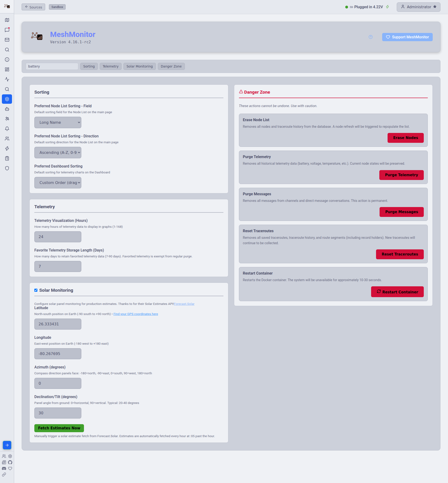Screen dimensions: 448x483
Task: Click the red Purge Telemetry button
Action: (401, 175)
